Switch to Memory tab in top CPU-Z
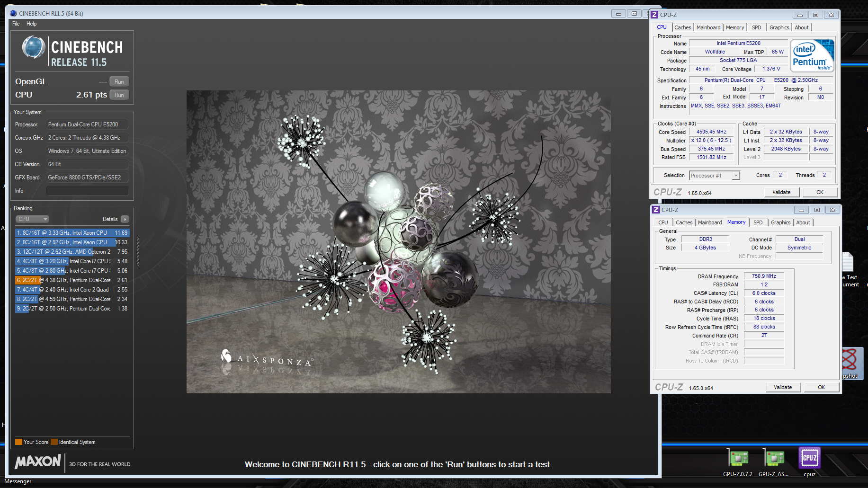The height and width of the screenshot is (488, 868). click(x=735, y=27)
